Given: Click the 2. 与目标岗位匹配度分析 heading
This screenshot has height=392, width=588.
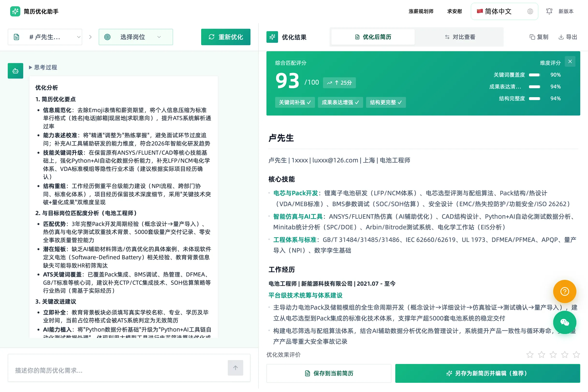Looking at the screenshot, I should point(87,213).
